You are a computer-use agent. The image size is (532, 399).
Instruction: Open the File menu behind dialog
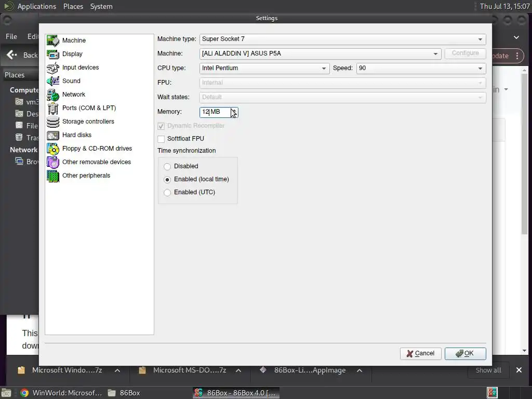pos(11,36)
